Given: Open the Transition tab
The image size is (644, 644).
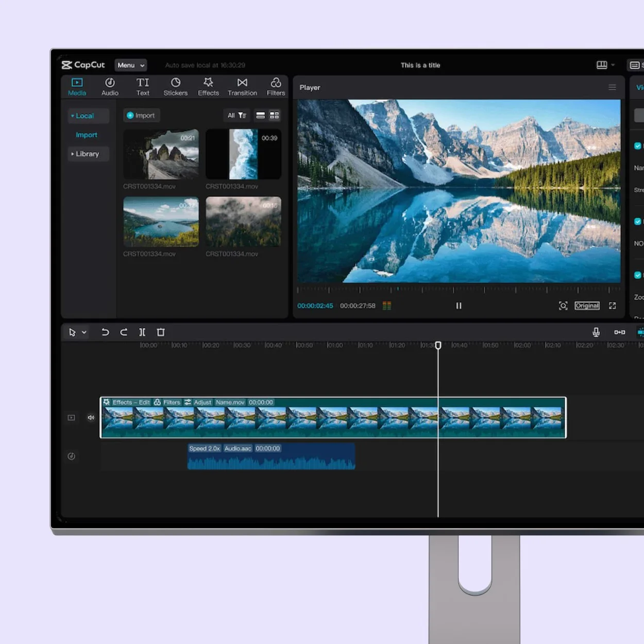Looking at the screenshot, I should (x=242, y=87).
